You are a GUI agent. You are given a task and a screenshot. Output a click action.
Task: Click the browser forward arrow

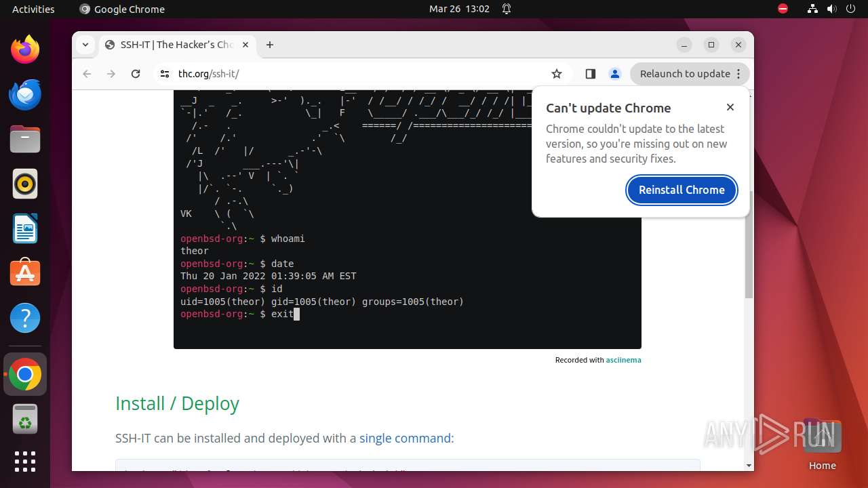pos(111,74)
